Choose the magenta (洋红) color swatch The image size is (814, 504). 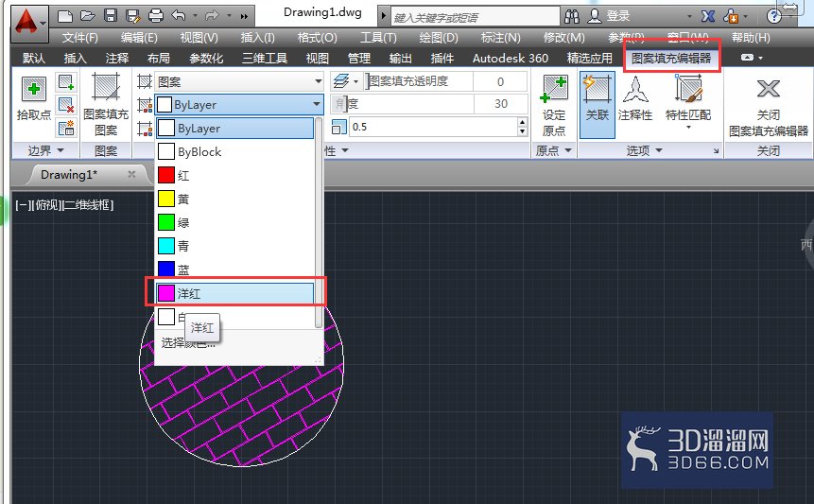click(x=166, y=293)
